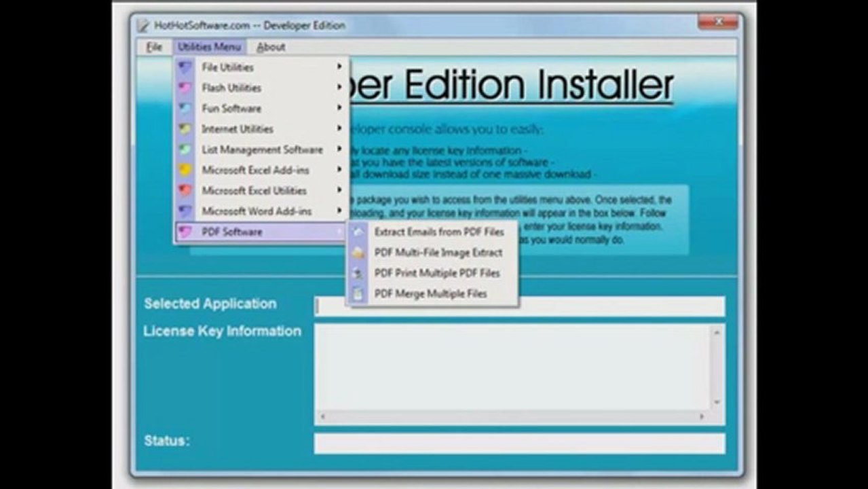The height and width of the screenshot is (489, 868).
Task: Choose PDF Multi-File Image Extract
Action: point(432,253)
